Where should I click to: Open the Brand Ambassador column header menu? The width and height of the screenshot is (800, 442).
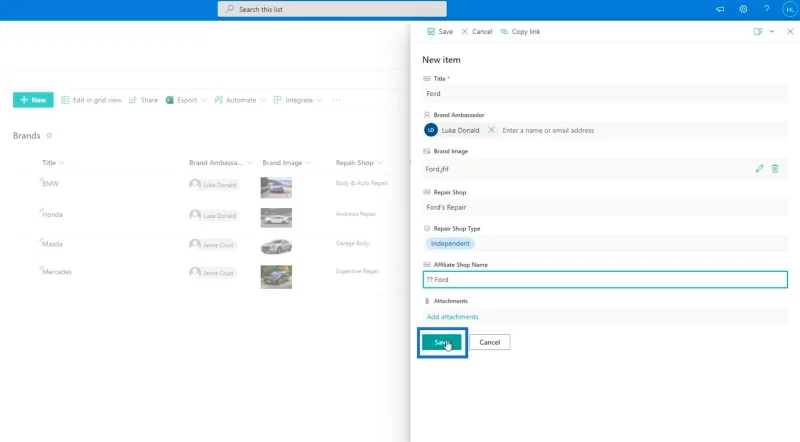coord(220,163)
